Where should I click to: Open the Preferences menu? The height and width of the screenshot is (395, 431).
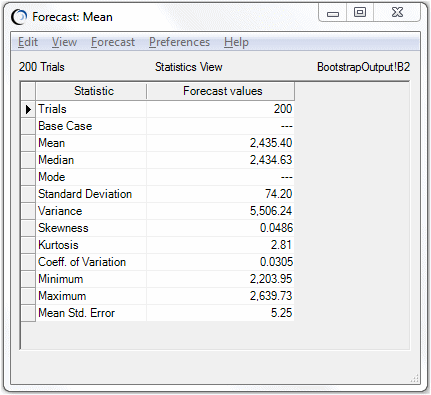tap(179, 42)
